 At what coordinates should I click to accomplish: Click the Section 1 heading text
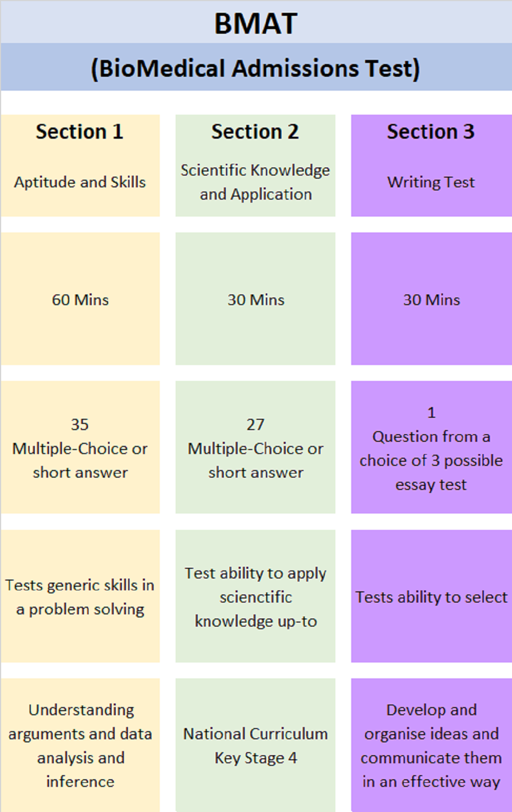(80, 132)
